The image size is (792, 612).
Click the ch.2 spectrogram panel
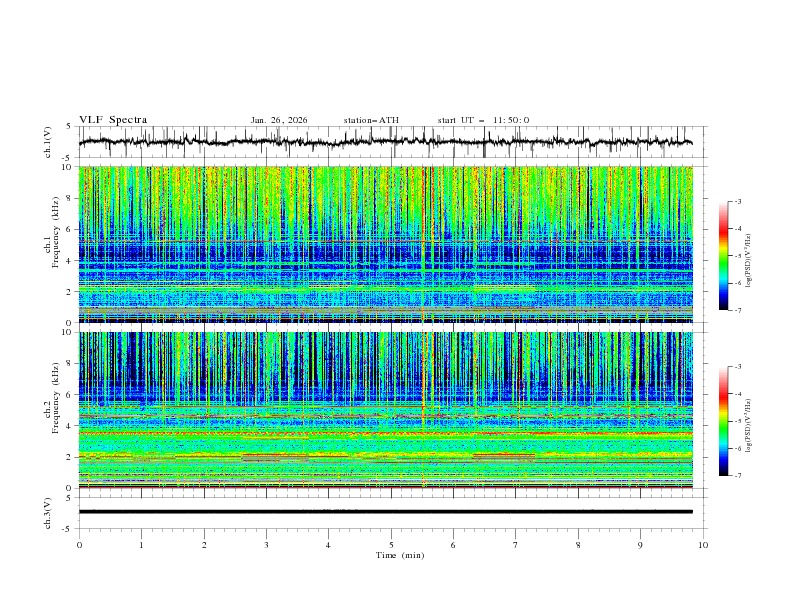tap(385, 410)
